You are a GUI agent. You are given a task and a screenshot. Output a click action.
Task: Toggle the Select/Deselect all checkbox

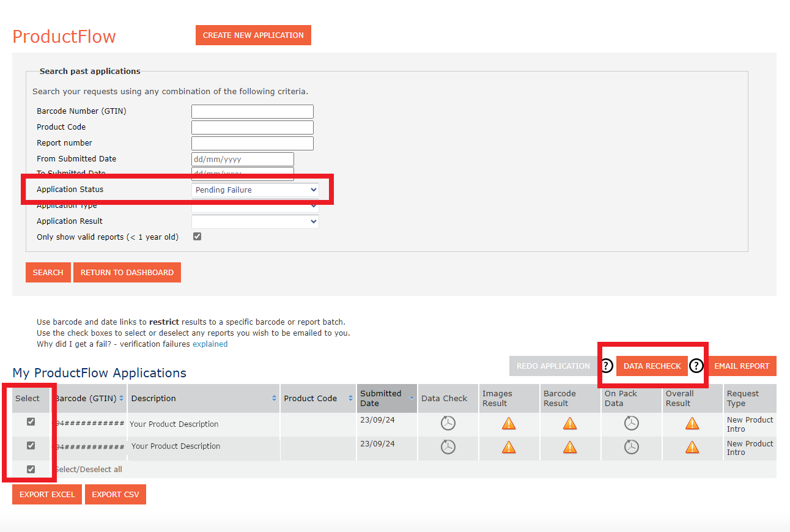pyautogui.click(x=31, y=470)
